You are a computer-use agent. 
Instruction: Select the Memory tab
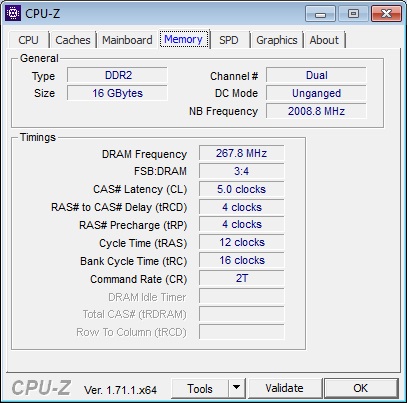(184, 39)
